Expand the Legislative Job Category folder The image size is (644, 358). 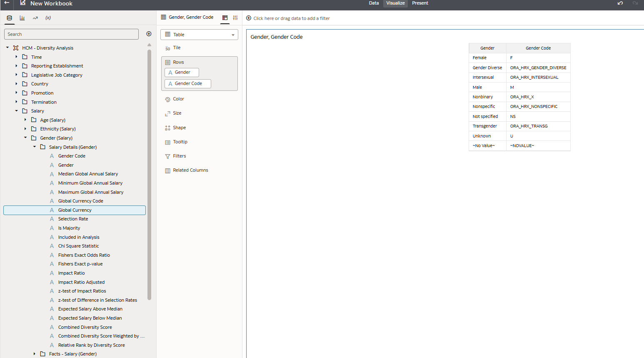(x=16, y=75)
